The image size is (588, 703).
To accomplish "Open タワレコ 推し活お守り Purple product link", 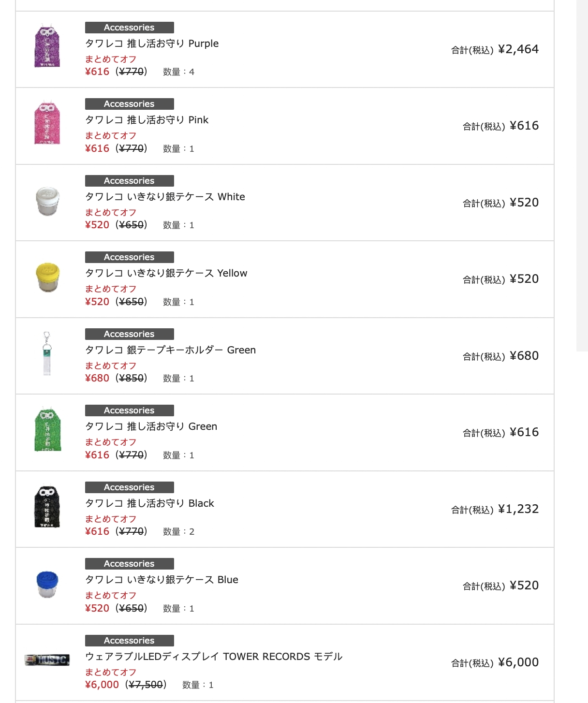I will click(x=152, y=44).
